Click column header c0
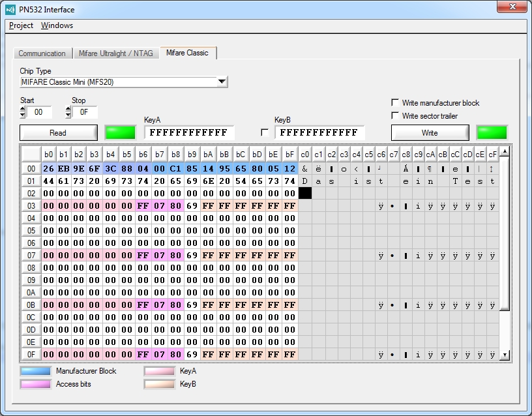The width and height of the screenshot is (532, 416). [x=304, y=155]
